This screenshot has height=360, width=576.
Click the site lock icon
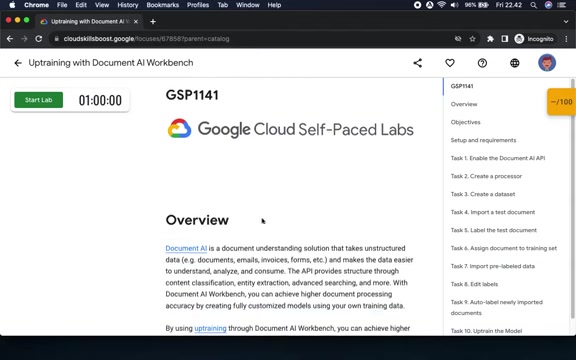tap(57, 39)
